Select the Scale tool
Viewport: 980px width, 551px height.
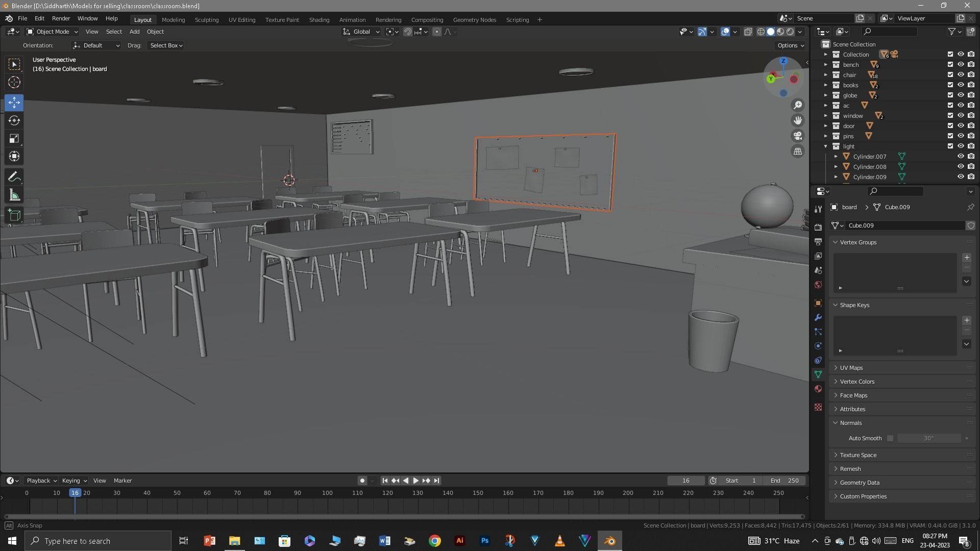tap(14, 138)
